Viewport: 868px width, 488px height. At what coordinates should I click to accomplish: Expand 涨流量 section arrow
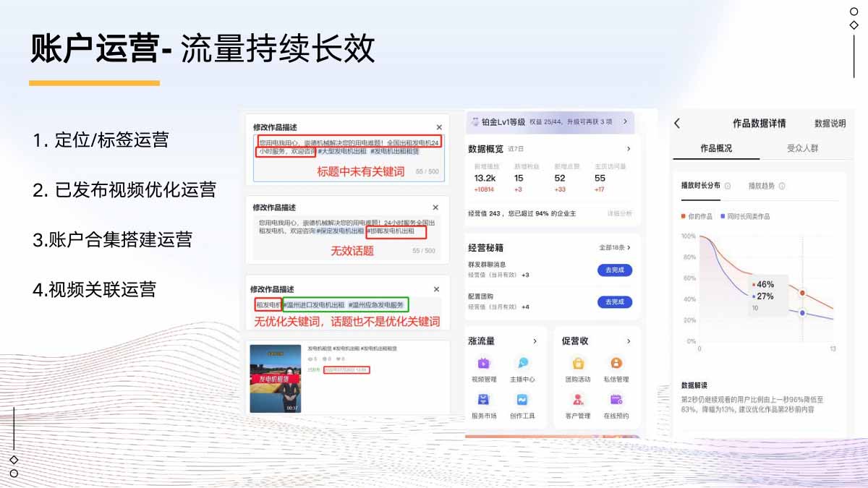(x=535, y=341)
